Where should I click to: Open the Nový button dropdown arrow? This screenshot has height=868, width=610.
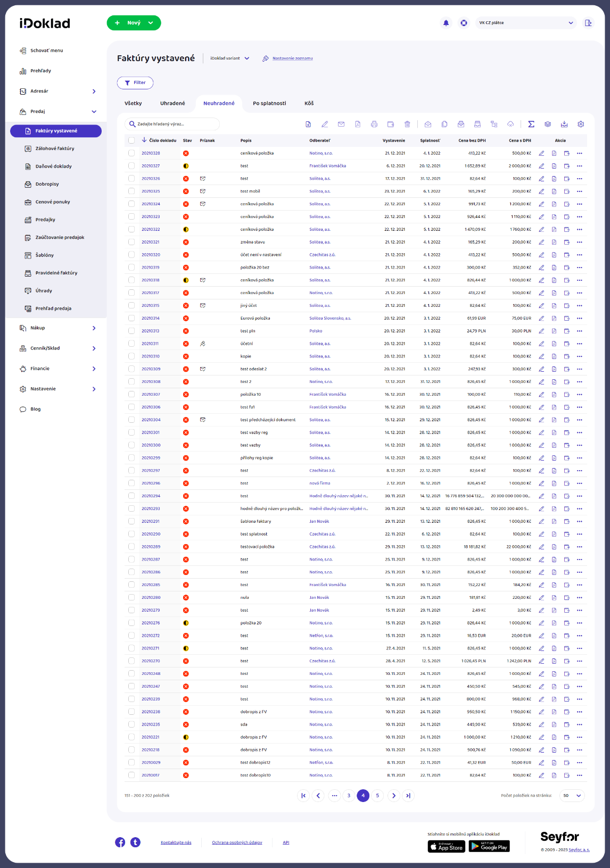point(151,23)
